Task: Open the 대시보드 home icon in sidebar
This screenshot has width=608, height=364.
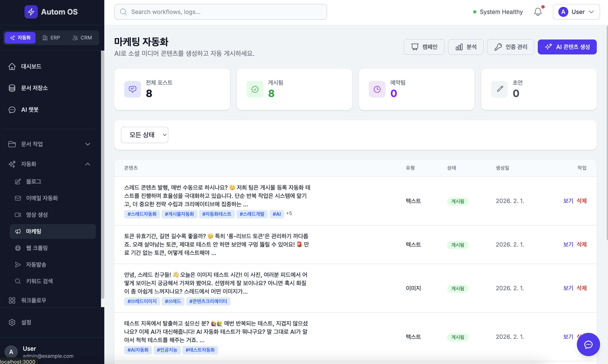Action: (12, 66)
